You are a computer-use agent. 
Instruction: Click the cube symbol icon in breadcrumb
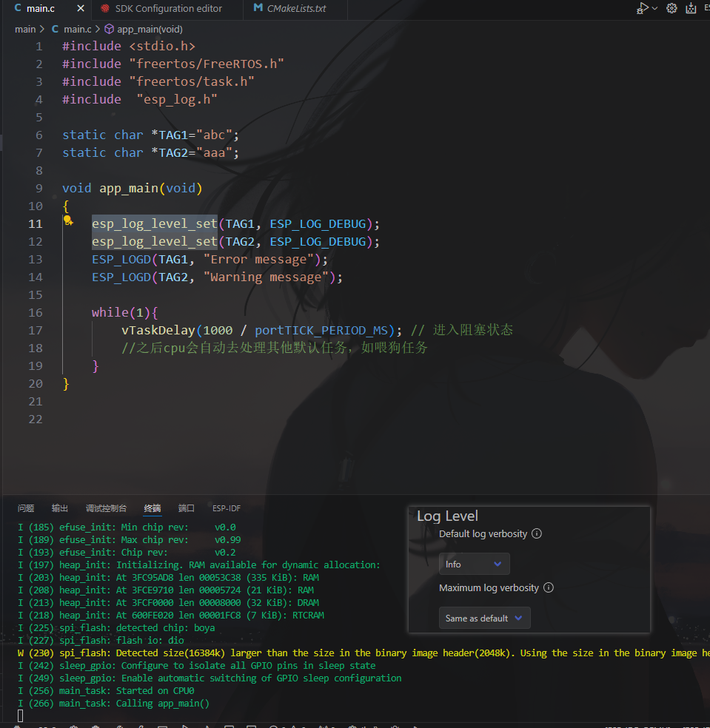pyautogui.click(x=109, y=30)
